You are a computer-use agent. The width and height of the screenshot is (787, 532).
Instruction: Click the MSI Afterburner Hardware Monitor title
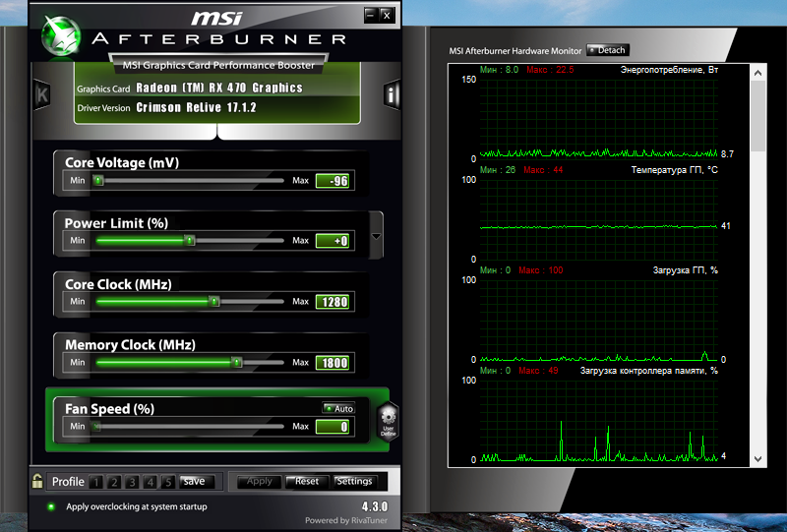coord(515,51)
